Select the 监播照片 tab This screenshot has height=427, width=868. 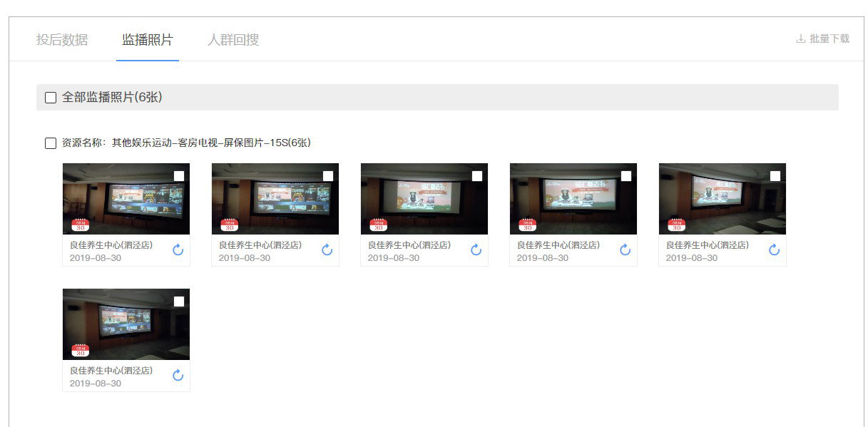tap(148, 40)
